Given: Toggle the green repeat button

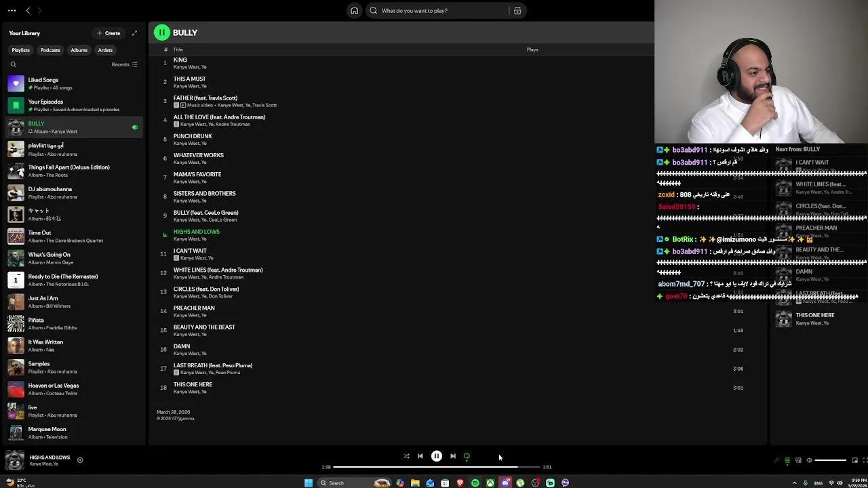Looking at the screenshot, I should 467,456.
